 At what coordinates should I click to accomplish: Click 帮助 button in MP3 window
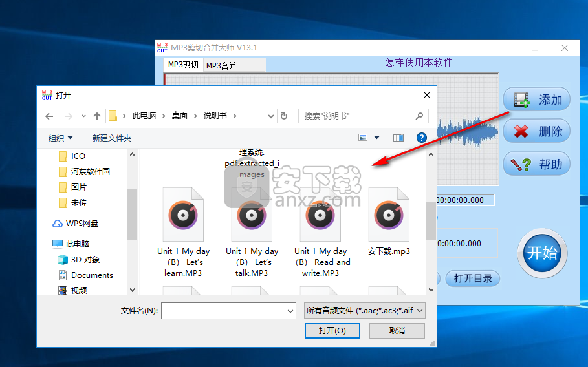[537, 164]
